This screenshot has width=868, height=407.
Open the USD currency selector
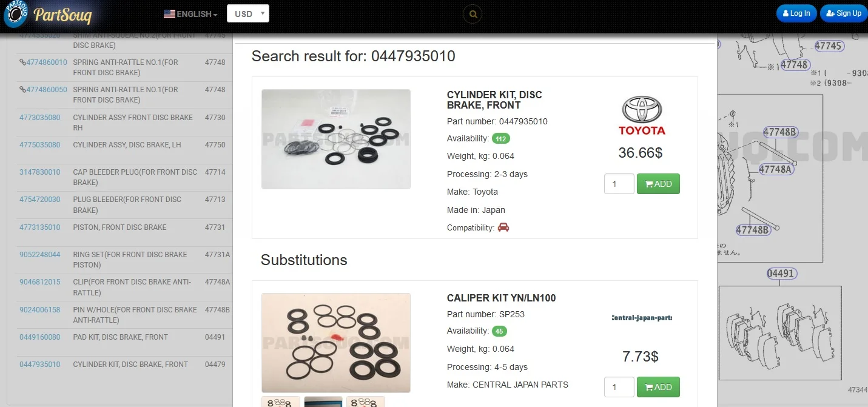coord(247,14)
